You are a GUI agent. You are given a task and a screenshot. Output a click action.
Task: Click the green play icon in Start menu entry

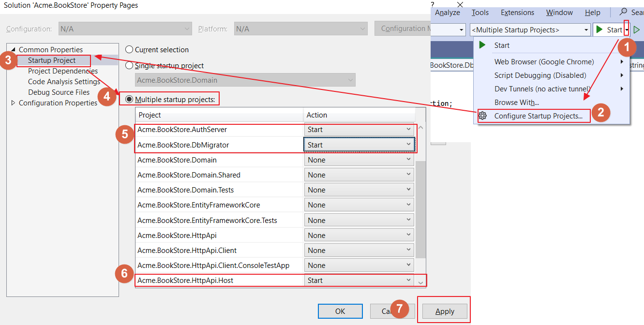[482, 45]
